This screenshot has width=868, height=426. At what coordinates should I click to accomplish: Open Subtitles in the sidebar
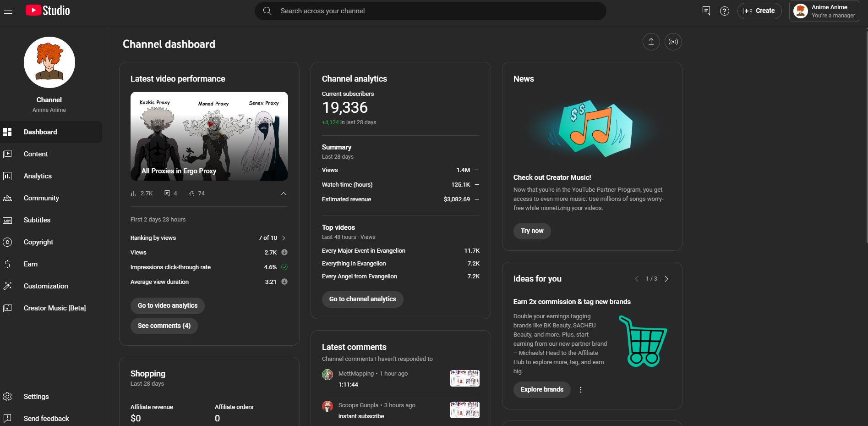(x=51, y=220)
